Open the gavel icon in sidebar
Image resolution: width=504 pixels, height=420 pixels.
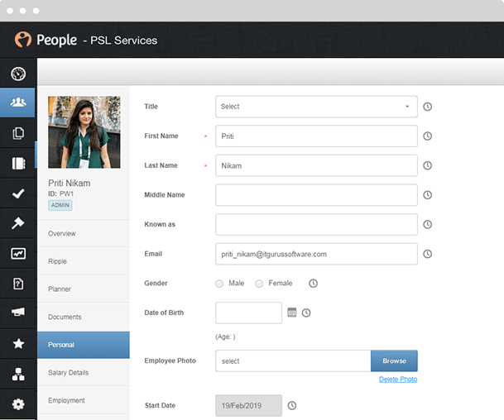coord(18,223)
